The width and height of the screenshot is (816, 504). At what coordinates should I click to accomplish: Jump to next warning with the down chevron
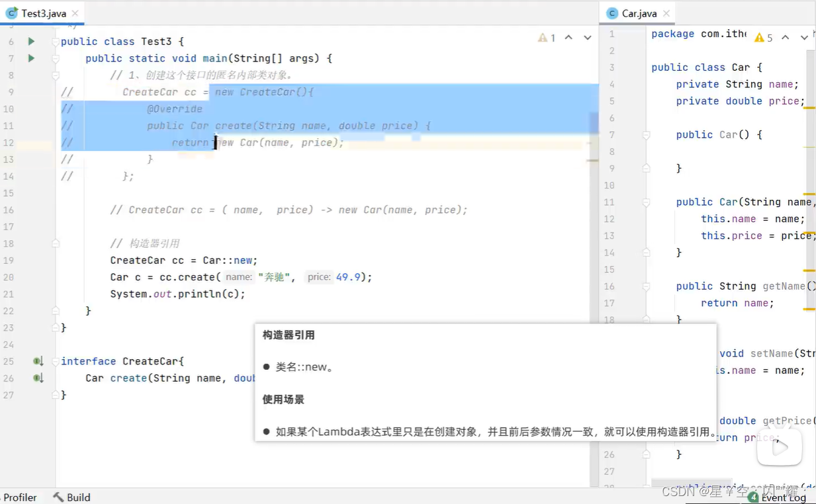(587, 38)
